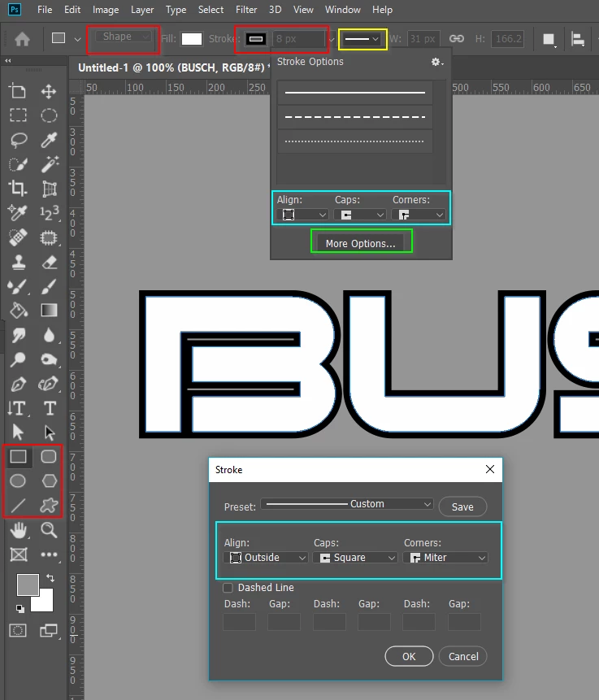Select the Ellipse shape tool
The height and width of the screenshot is (700, 599).
[18, 480]
